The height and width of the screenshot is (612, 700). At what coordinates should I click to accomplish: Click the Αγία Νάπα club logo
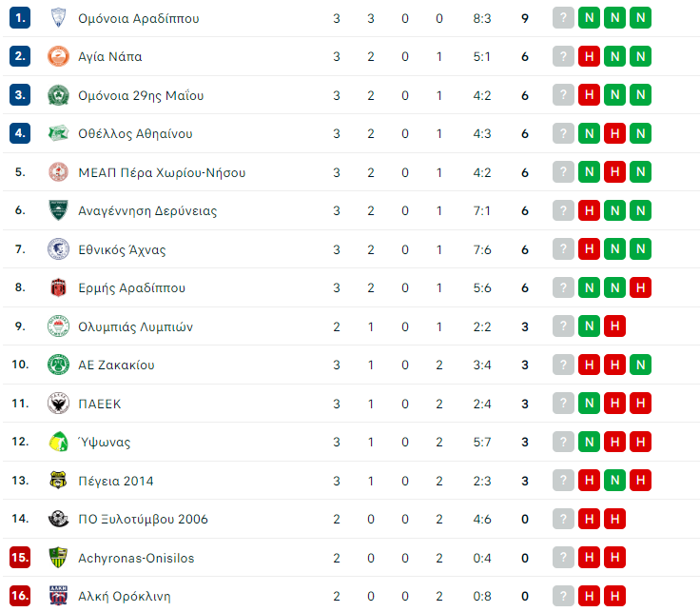58,56
